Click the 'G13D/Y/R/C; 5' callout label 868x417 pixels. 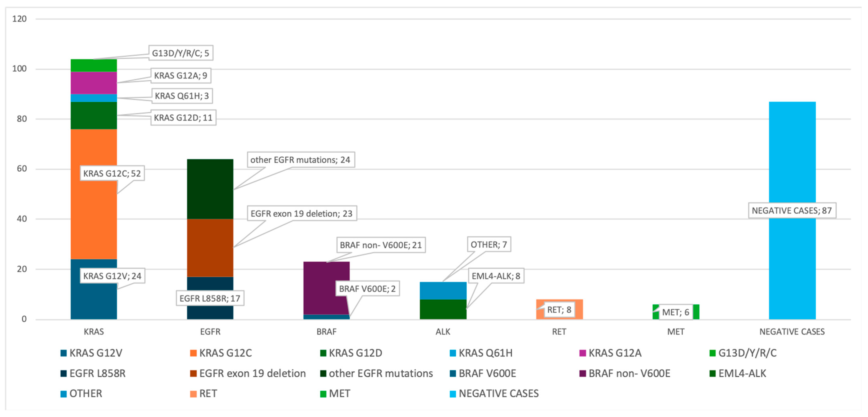[181, 53]
